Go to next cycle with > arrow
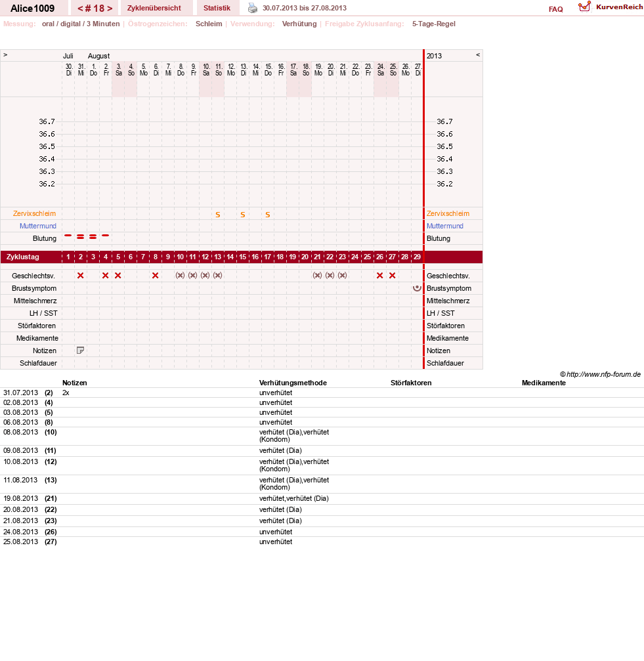The width and height of the screenshot is (644, 661). pyautogui.click(x=110, y=9)
